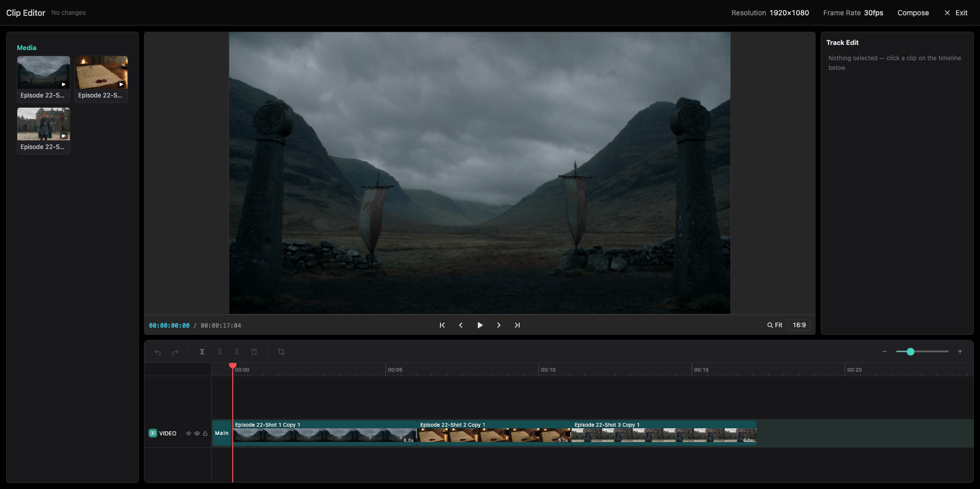The height and width of the screenshot is (489, 980).
Task: Select the Episode 22-Shot 3 Copy 1 clip
Action: pyautogui.click(x=664, y=433)
